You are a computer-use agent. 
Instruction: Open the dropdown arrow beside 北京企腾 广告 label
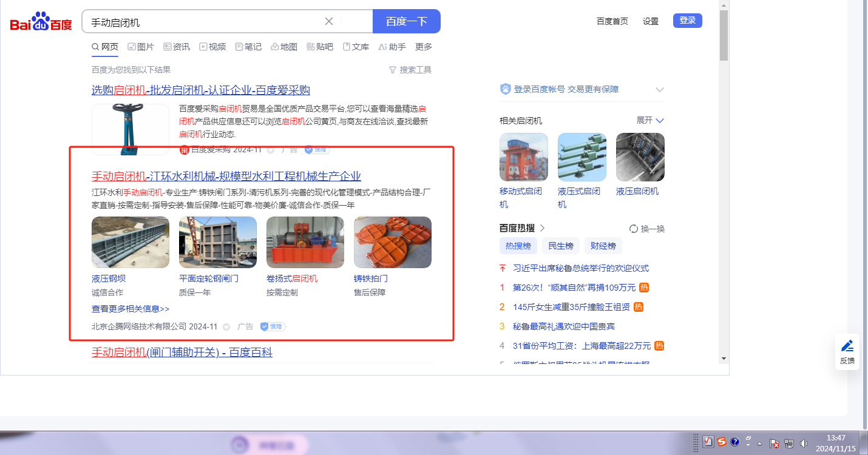pyautogui.click(x=226, y=327)
